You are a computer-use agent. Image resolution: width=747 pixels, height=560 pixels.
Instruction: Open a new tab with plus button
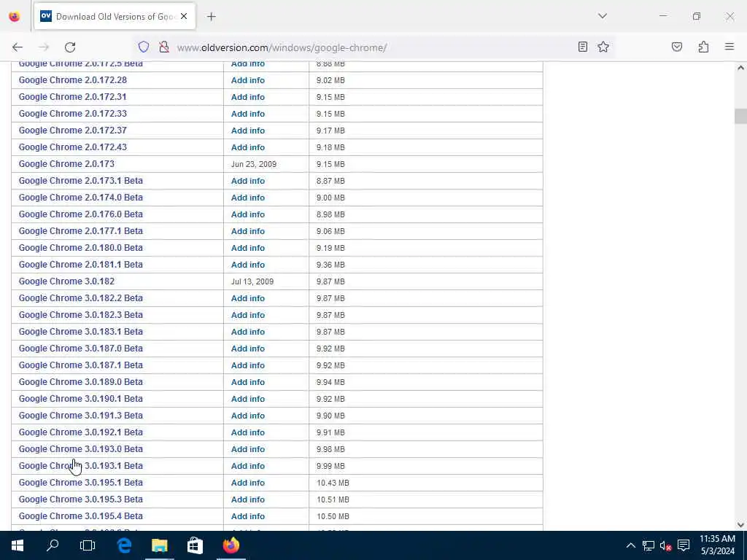212,17
